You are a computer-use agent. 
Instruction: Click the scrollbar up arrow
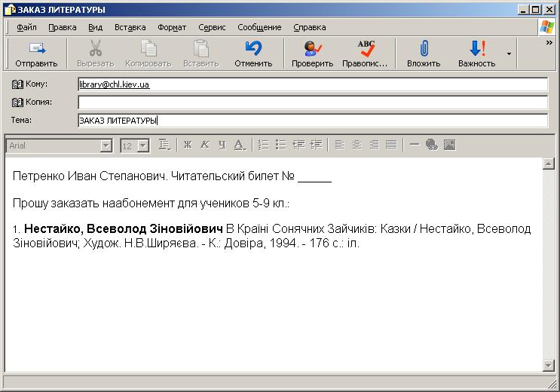tap(548, 164)
